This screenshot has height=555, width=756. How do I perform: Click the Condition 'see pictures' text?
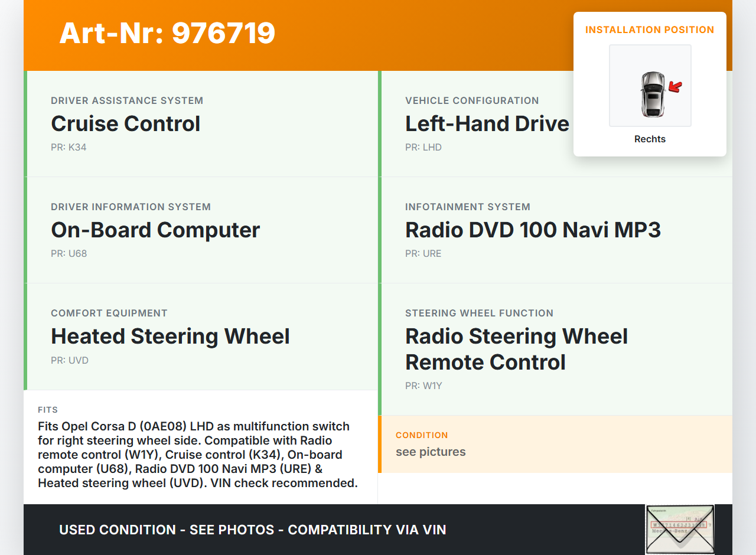coord(431,452)
